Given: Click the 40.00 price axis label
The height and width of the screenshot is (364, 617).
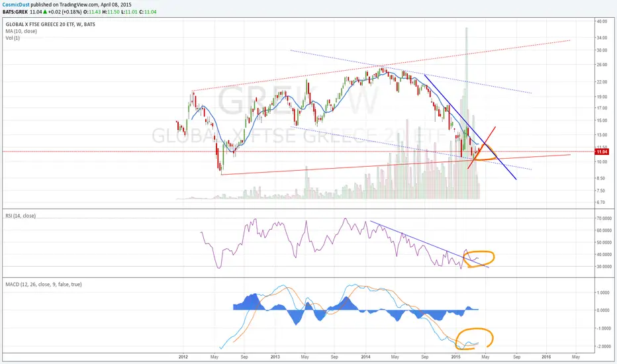Looking at the screenshot, I should click(x=602, y=21).
